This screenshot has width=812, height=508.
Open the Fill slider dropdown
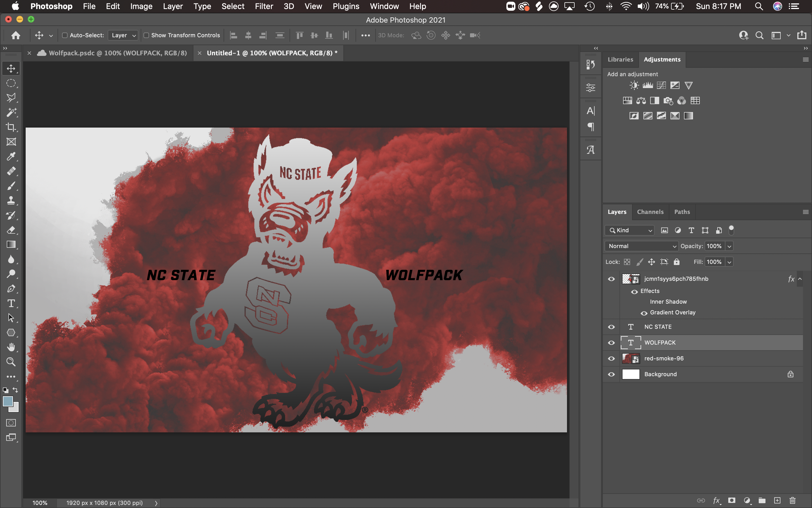click(x=729, y=262)
